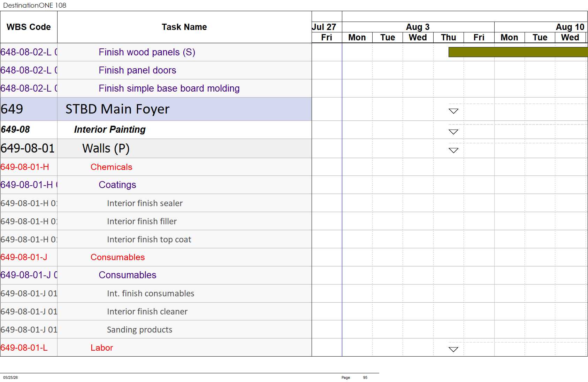Select the purple 'Consumables' sub-task name
This screenshot has width=588, height=382.
point(128,275)
